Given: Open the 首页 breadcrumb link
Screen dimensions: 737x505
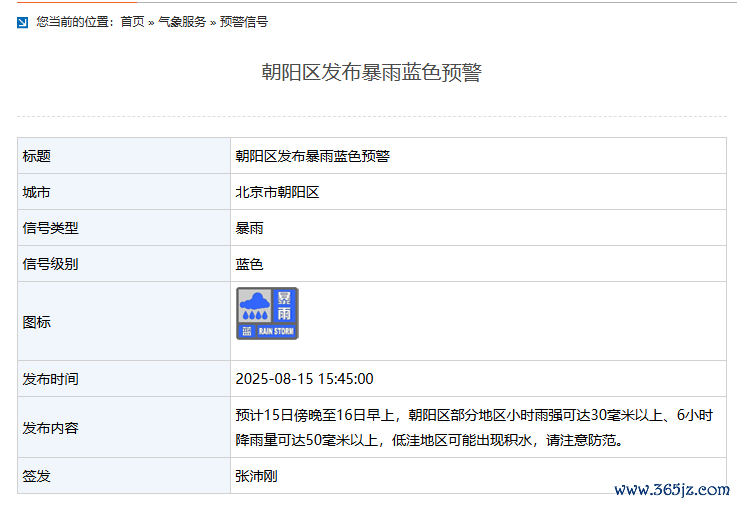Looking at the screenshot, I should pos(133,22).
